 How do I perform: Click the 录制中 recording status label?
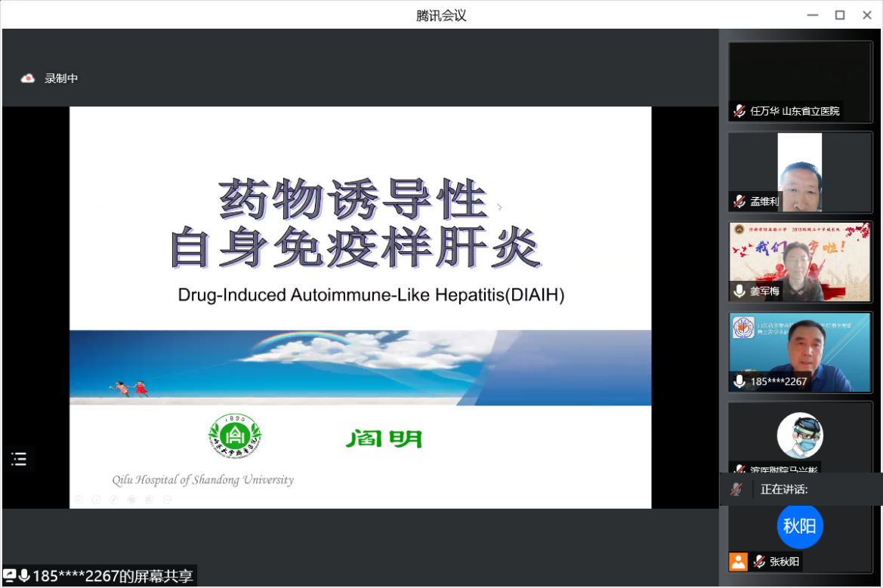[61, 79]
